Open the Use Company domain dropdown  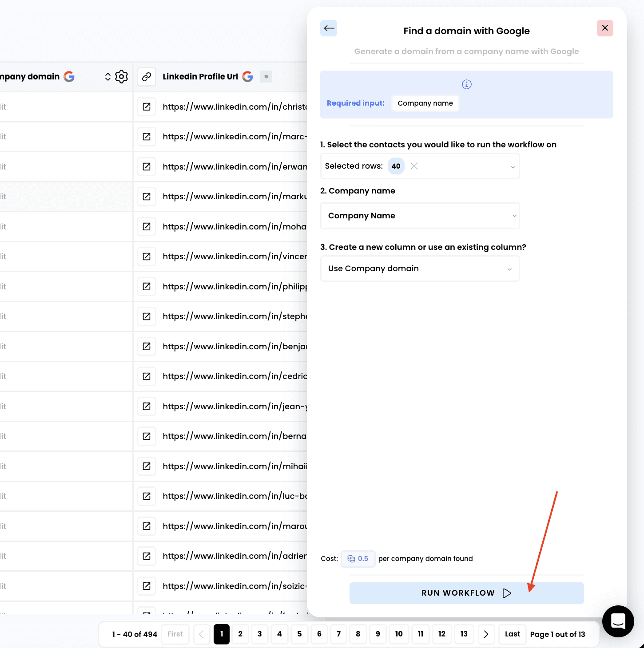[420, 269]
